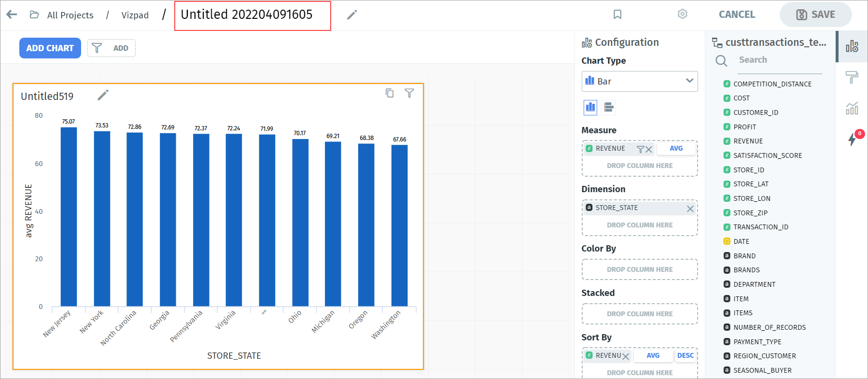Filter the REVENUE measure
Viewport: 868px width, 379px height.
(x=641, y=149)
